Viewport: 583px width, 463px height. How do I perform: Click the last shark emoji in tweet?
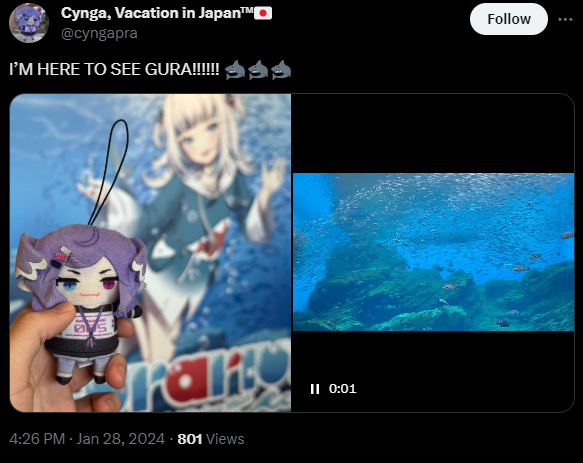coord(281,70)
